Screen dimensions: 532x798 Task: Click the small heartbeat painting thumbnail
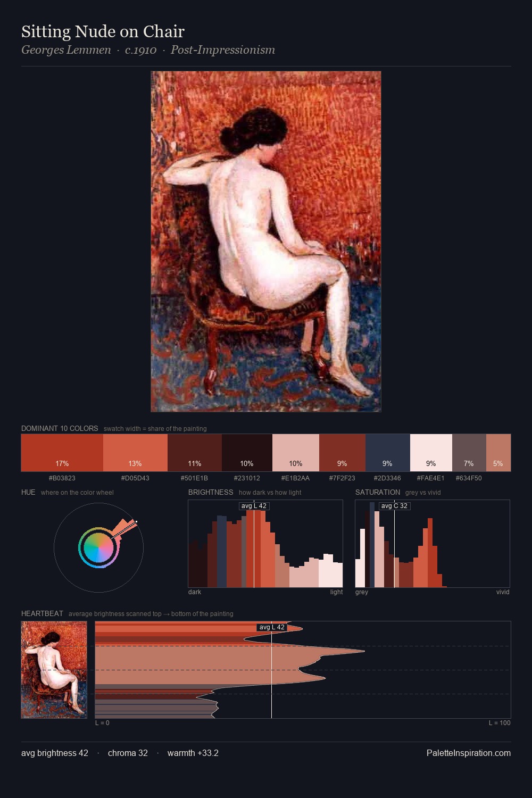coord(54,670)
